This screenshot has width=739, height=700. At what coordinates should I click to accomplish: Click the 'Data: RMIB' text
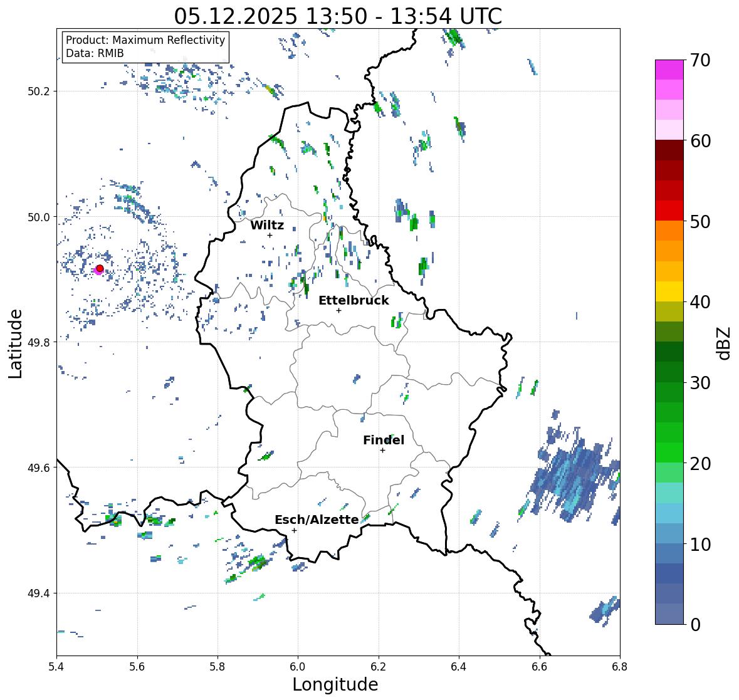95,53
